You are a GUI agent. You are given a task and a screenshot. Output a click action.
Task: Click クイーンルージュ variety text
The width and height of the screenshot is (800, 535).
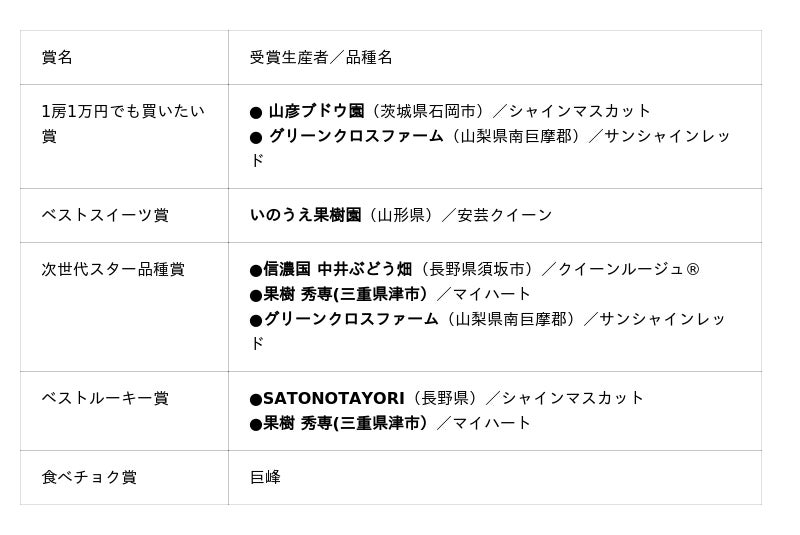621,269
